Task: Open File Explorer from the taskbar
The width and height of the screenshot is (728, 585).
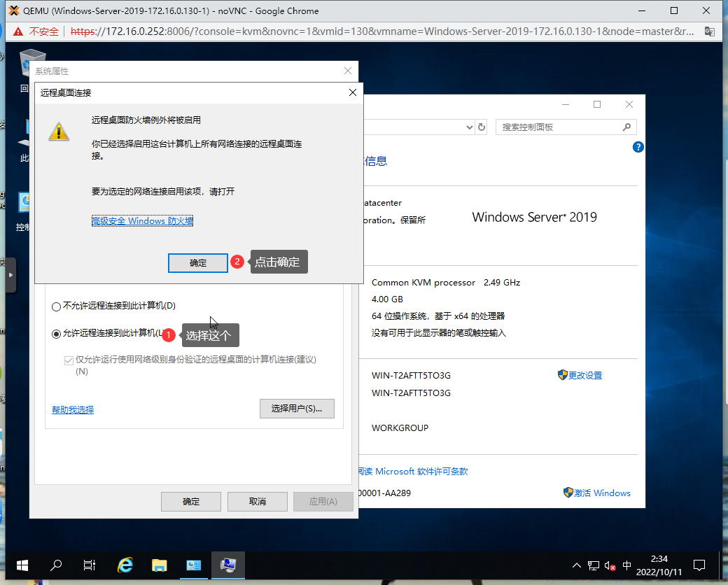Action: (x=160, y=565)
